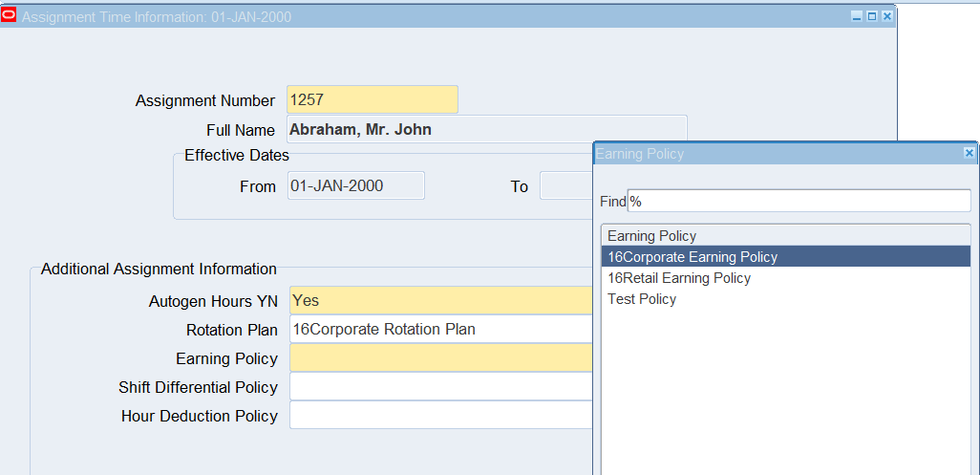Screen dimensions: 980x475
Task: Pick Test Policy from the list
Action: (642, 299)
